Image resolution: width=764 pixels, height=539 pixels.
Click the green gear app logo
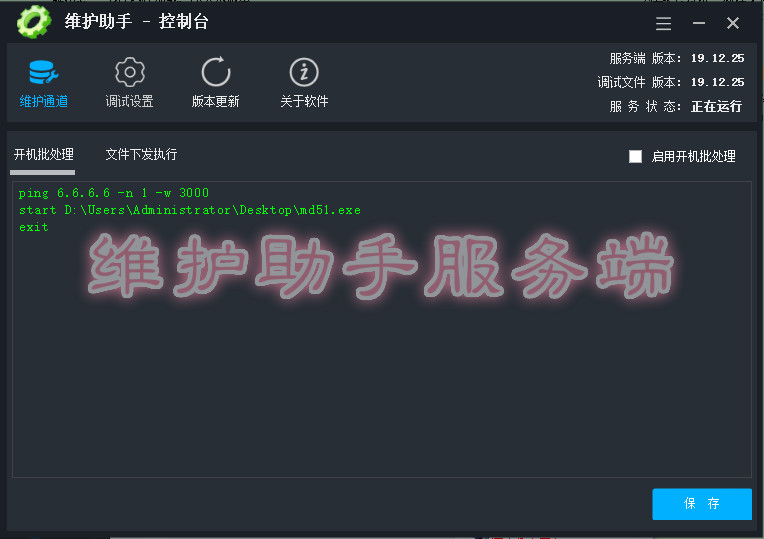point(34,21)
